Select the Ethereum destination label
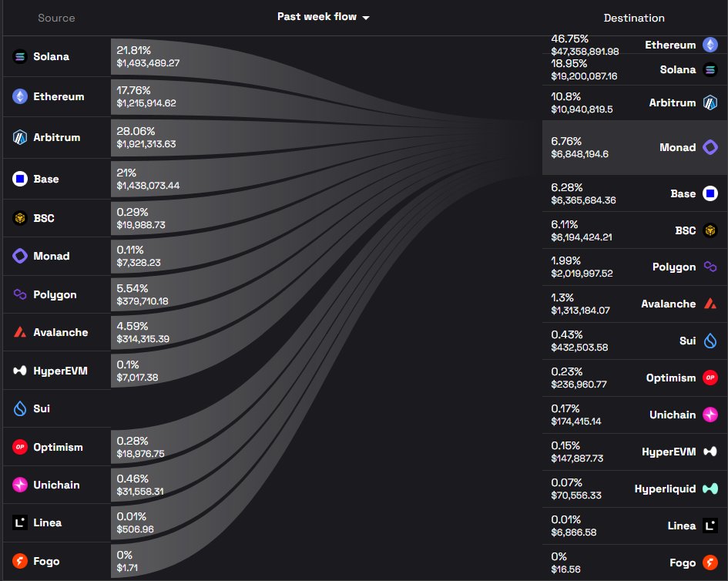Viewport: 728px width, 581px height. tap(670, 45)
